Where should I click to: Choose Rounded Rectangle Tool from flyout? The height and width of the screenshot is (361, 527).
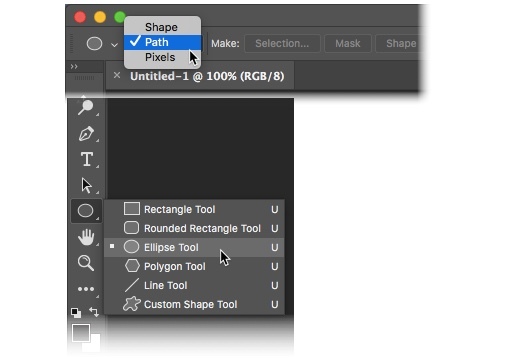point(194,228)
